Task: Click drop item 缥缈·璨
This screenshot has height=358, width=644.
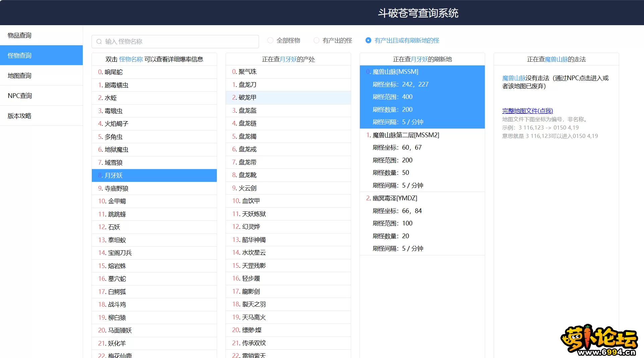Action: (288, 330)
